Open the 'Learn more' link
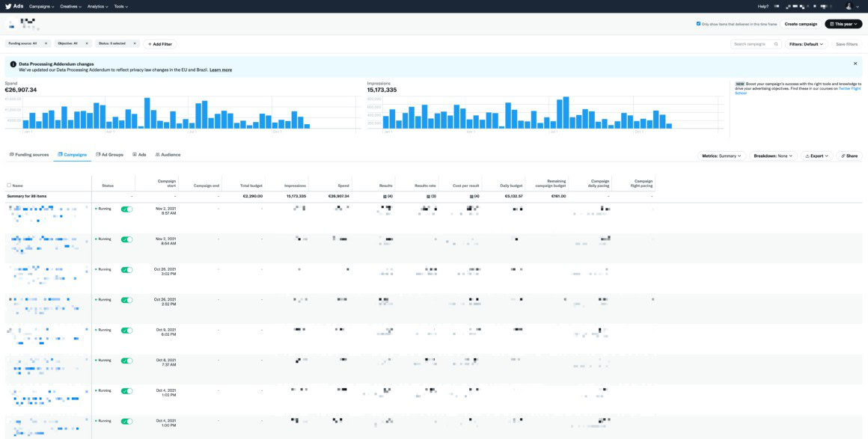This screenshot has height=439, width=868. (x=221, y=70)
